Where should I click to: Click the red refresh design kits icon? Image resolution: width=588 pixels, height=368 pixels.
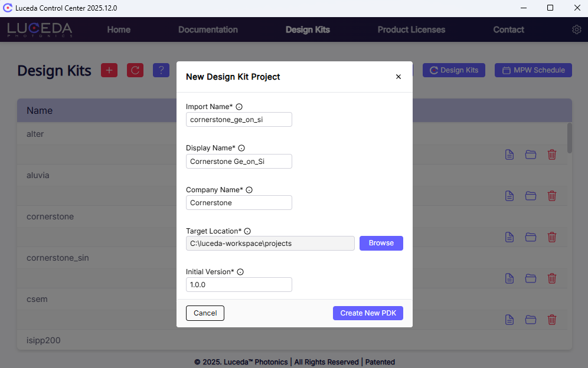point(135,70)
